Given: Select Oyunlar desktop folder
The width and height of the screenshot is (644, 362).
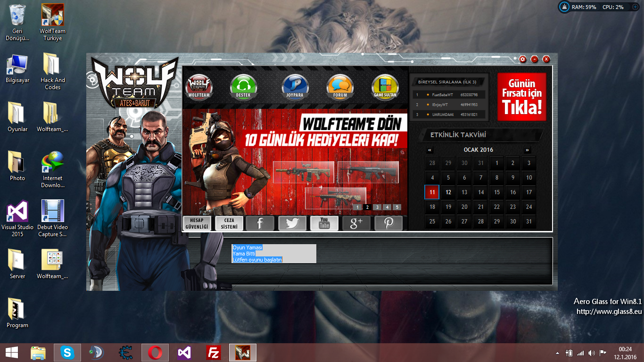Looking at the screenshot, I should (x=17, y=117).
